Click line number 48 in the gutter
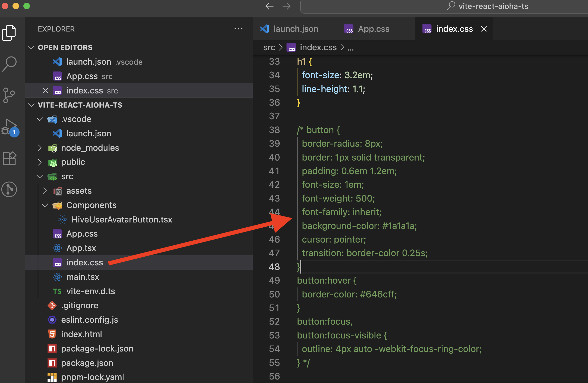 (274, 267)
